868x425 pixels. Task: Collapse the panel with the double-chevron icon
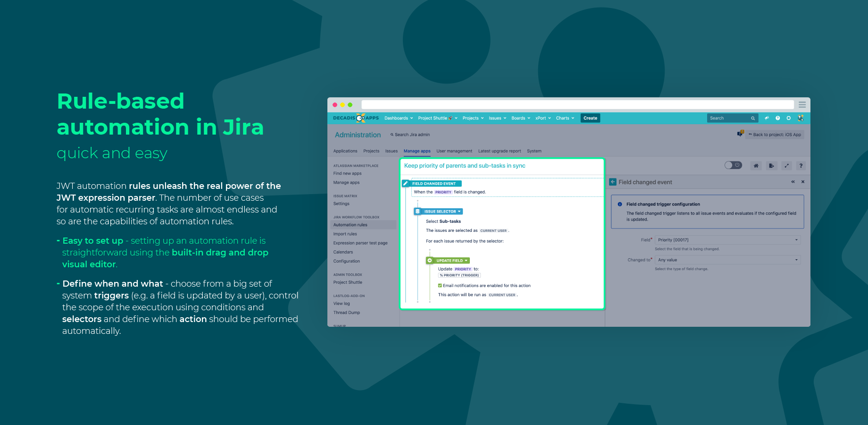(793, 182)
